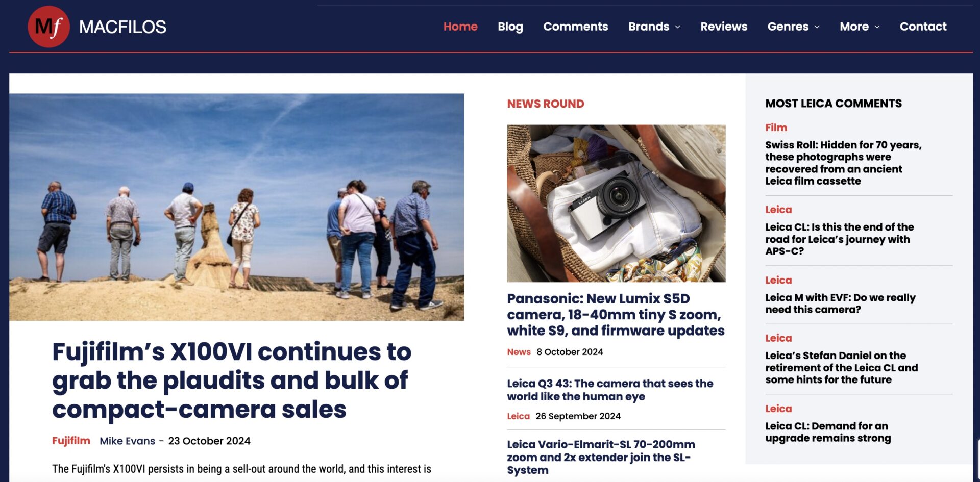Click the Fujifilm category tag
Screen dimensions: 980x482
tap(71, 441)
